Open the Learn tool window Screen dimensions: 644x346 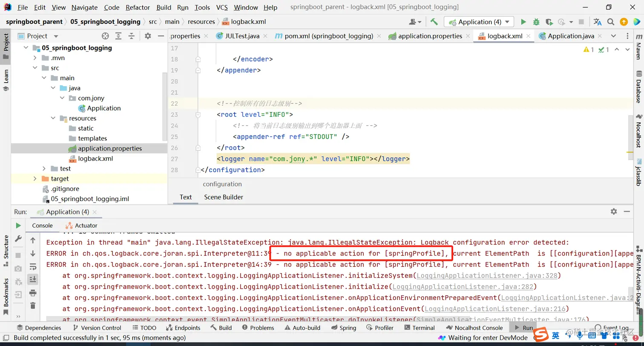(6, 81)
